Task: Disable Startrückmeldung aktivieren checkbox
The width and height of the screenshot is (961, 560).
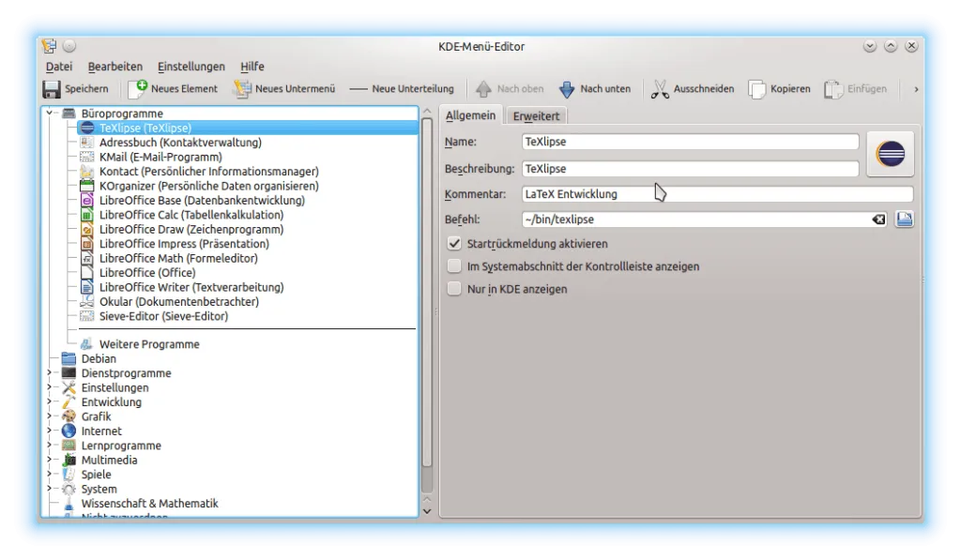Action: tap(455, 244)
